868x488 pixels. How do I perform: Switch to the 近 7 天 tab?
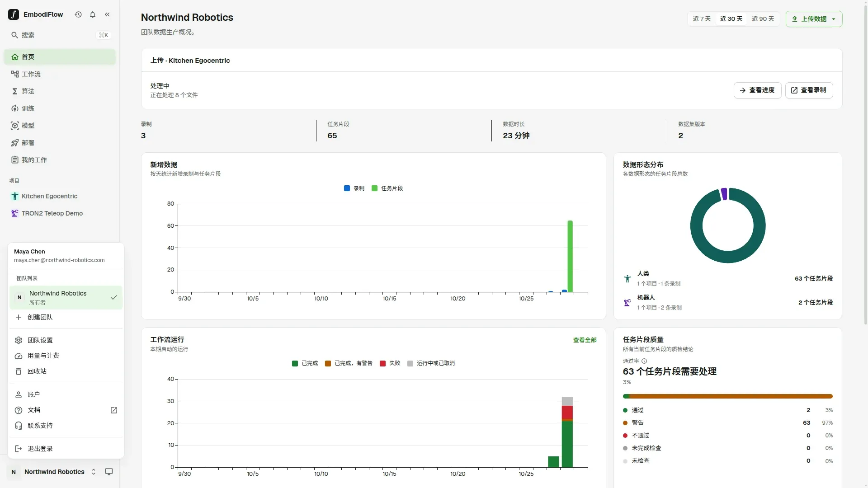coord(702,19)
